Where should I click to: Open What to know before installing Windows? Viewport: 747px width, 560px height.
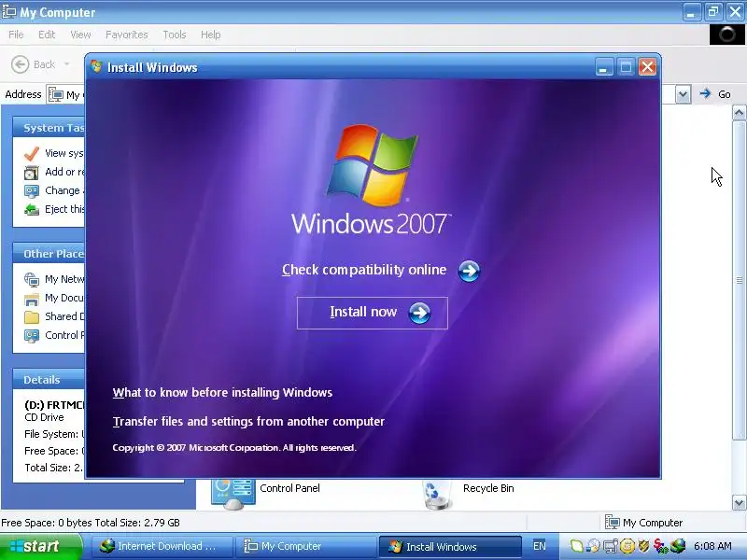point(222,392)
